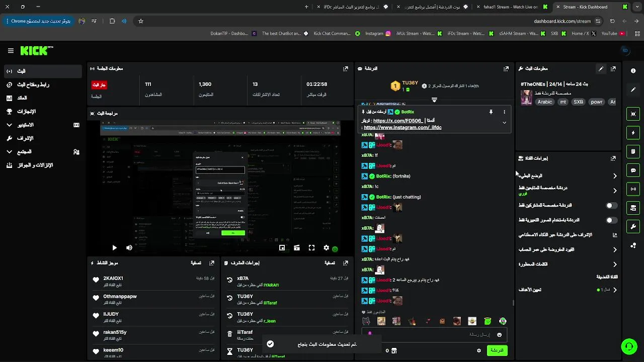Pop out the معلومات الجلسة session panel
This screenshot has width=644, height=362.
(346, 68)
